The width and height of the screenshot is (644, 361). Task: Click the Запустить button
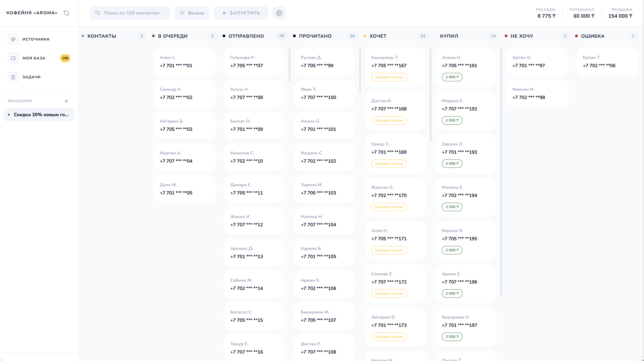[x=241, y=13]
